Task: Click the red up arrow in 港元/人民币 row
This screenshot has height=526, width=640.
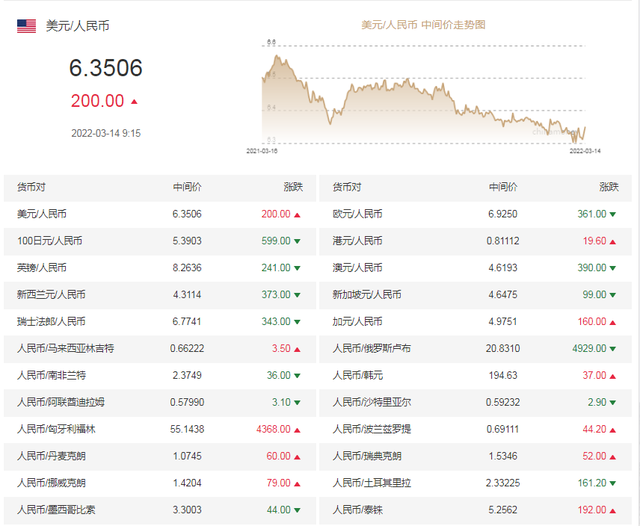Action: click(613, 241)
